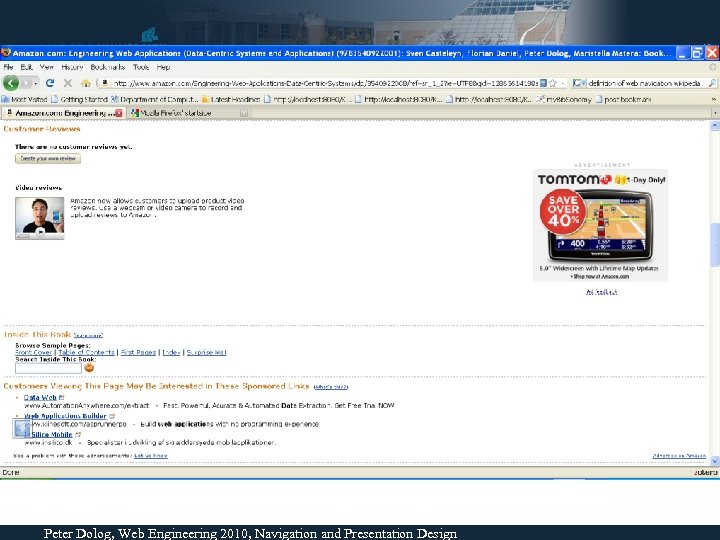The height and width of the screenshot is (540, 720).
Task: Open the Index sample link
Action: (171, 352)
